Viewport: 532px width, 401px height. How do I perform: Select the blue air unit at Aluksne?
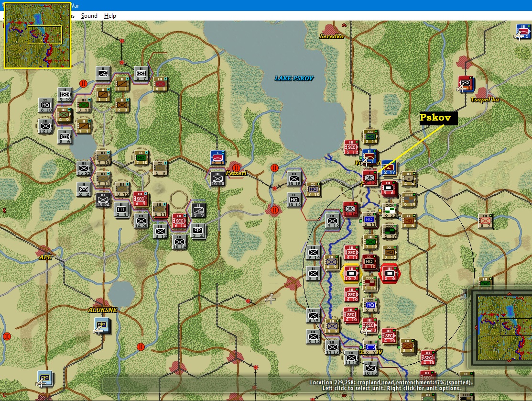(102, 325)
